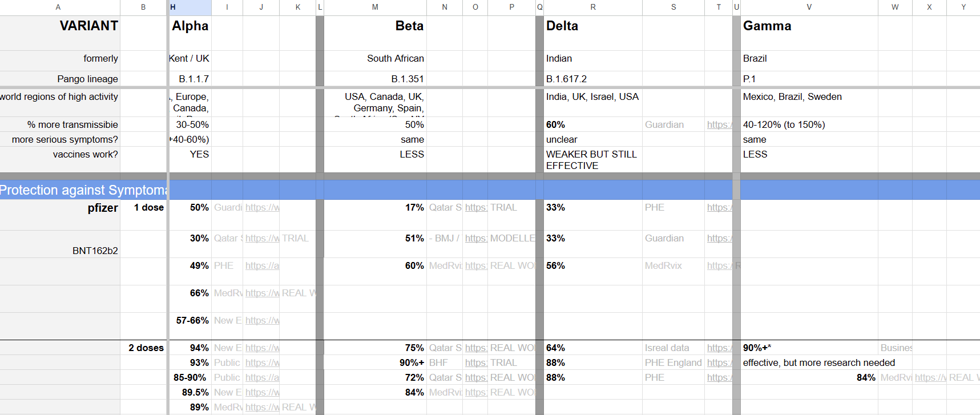980x415 pixels.
Task: Select column M header
Action: (x=375, y=7)
